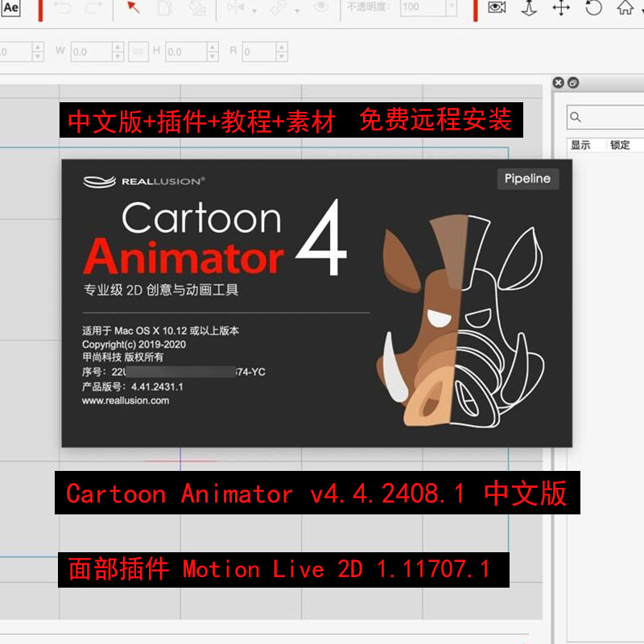
Task: Toggle the undock button on the right panel
Action: coord(572,82)
